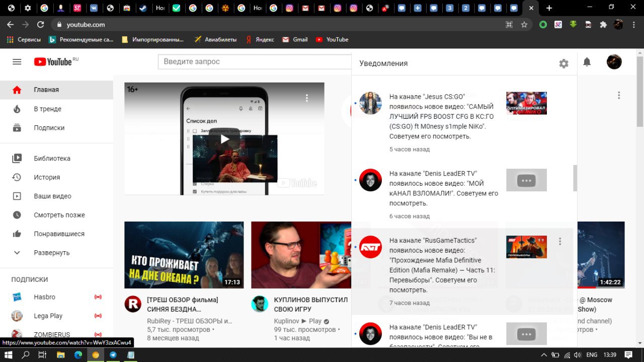Image resolution: width=644 pixels, height=362 pixels.
Task: Click Jesus CS:GO avatar in notifications
Action: coord(370,103)
